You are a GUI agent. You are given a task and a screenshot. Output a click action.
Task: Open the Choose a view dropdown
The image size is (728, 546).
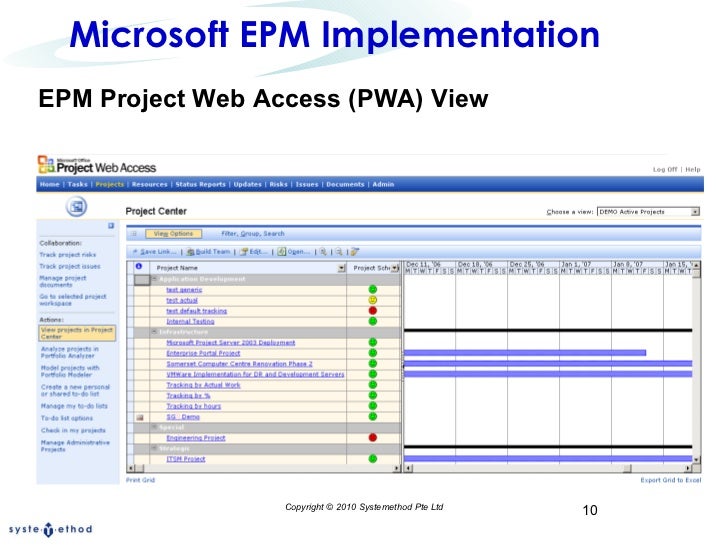pyautogui.click(x=695, y=212)
